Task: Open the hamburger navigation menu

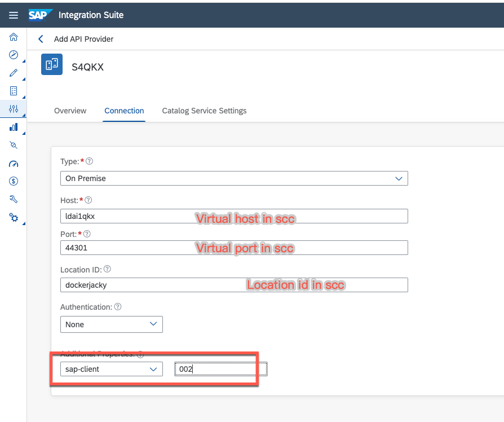Action: [14, 15]
